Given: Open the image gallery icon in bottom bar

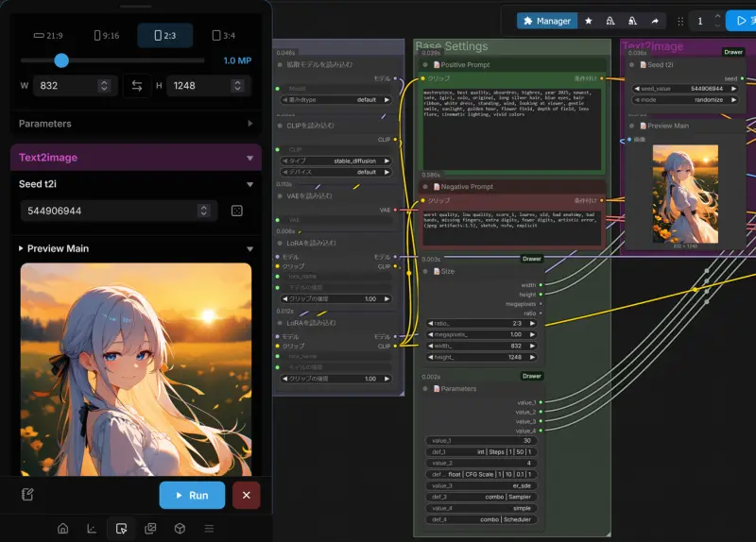Looking at the screenshot, I should pyautogui.click(x=150, y=529).
